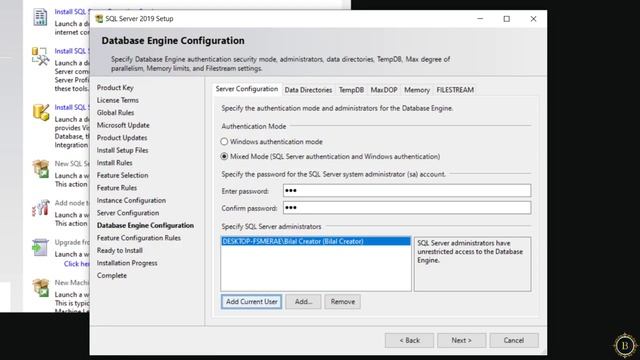
Task: Switch to the Memory tab
Action: point(417,90)
